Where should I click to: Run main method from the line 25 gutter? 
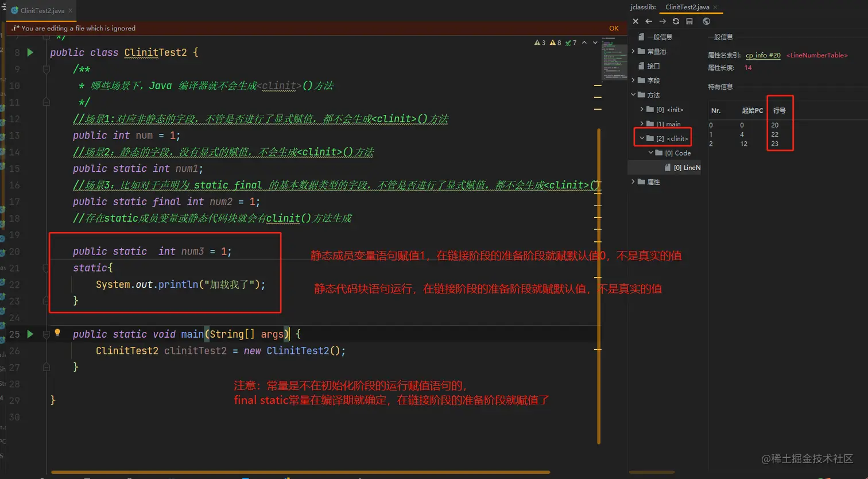30,334
